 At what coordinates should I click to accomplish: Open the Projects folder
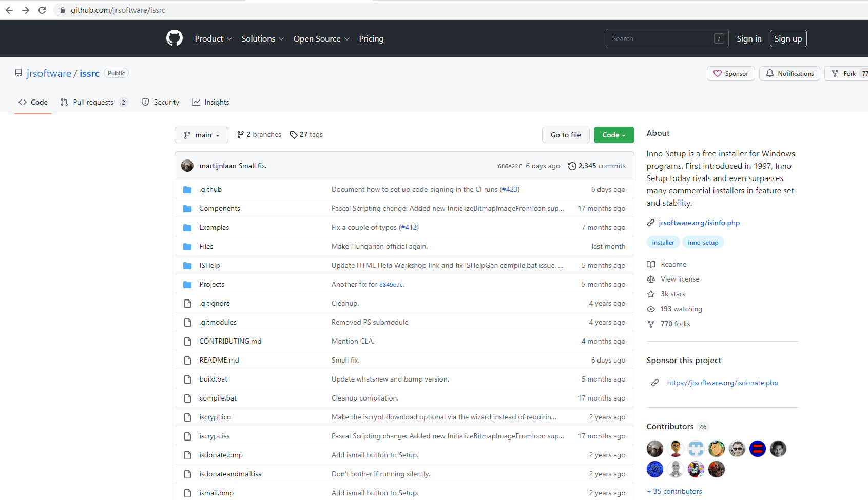point(212,284)
